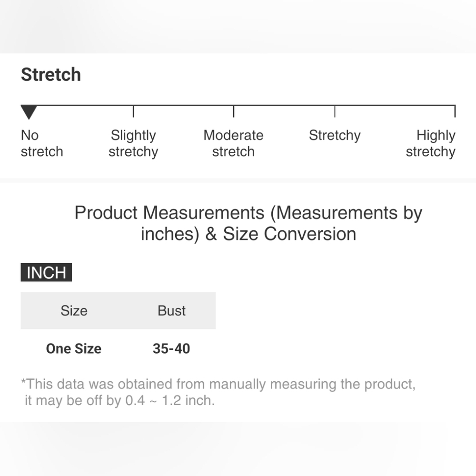The height and width of the screenshot is (476, 476).
Task: Click the tick mark above Moderate stretch
Action: (x=233, y=111)
